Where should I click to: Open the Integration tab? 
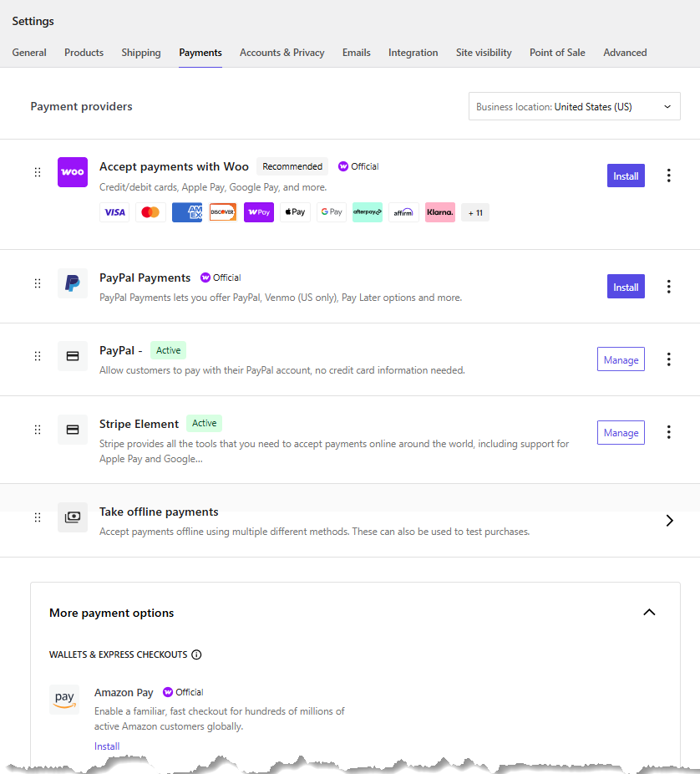[x=413, y=53]
